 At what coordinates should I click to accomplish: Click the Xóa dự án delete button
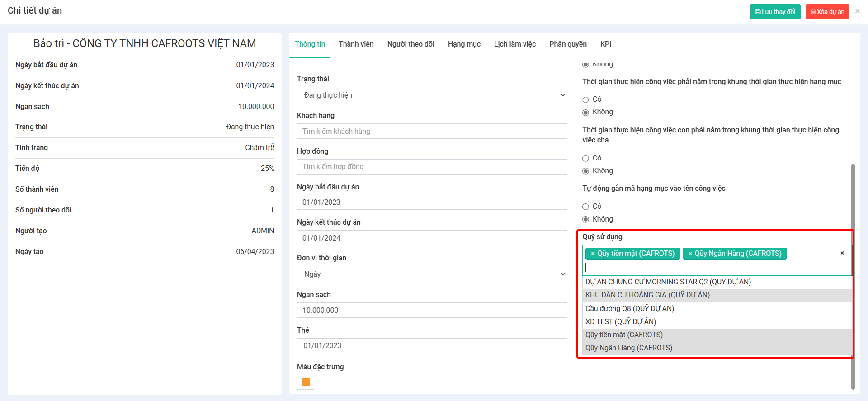tap(827, 12)
